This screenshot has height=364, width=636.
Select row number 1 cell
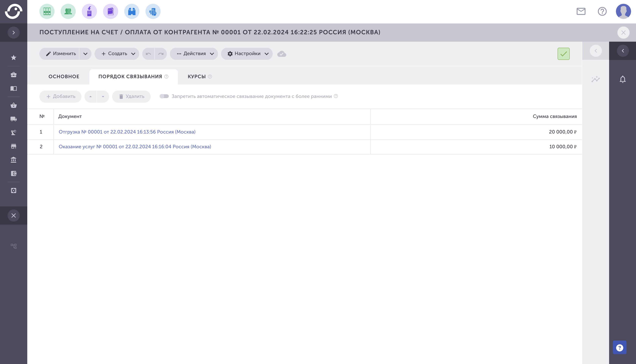pos(41,132)
